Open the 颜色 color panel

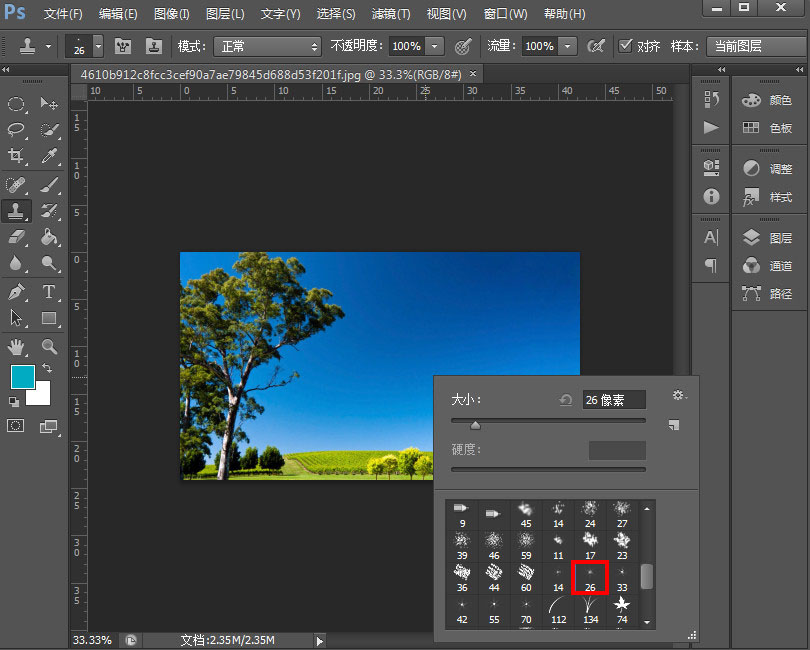tap(767, 100)
